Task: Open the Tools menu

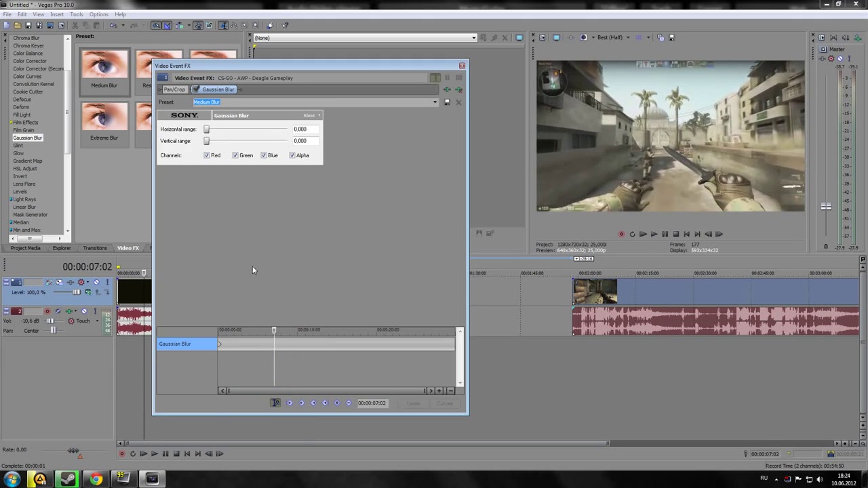Action: 76,14
